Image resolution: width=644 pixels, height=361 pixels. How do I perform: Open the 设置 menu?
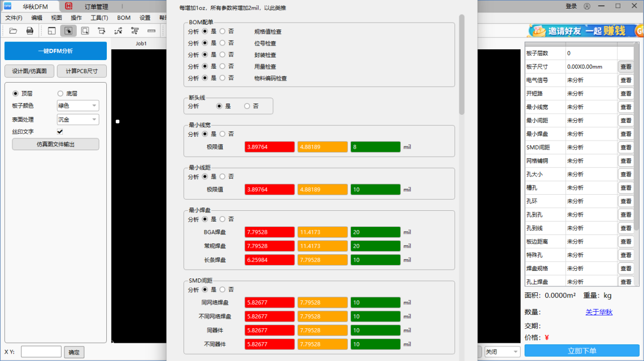pyautogui.click(x=145, y=18)
